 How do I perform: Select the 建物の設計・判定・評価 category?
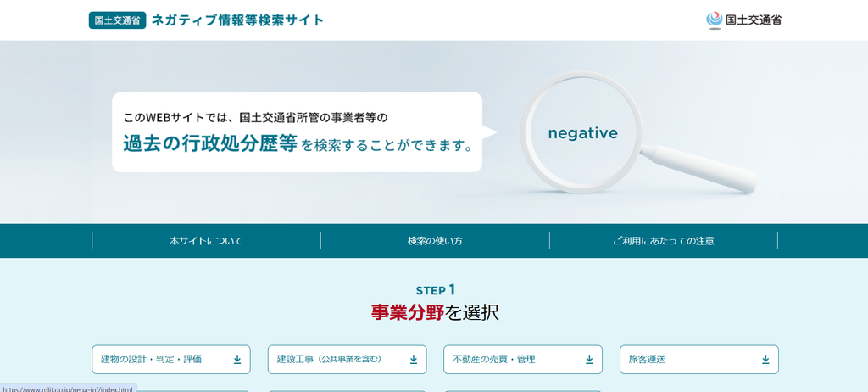click(x=171, y=359)
